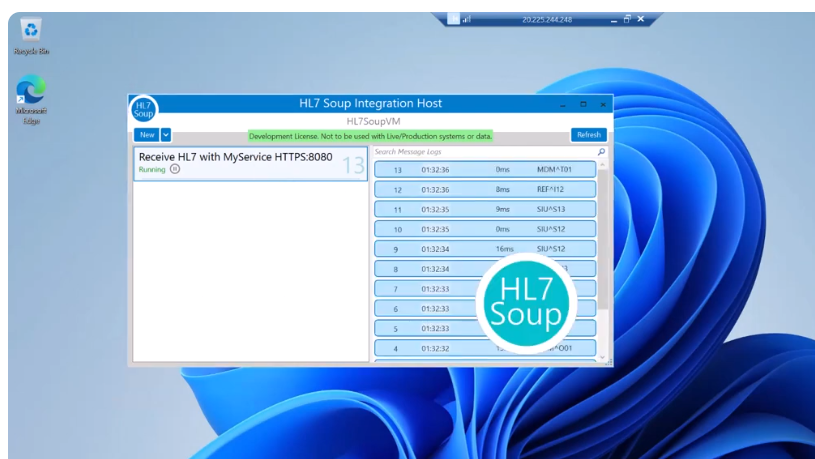
Task: Click scroll down arrow of message log
Action: click(x=602, y=357)
